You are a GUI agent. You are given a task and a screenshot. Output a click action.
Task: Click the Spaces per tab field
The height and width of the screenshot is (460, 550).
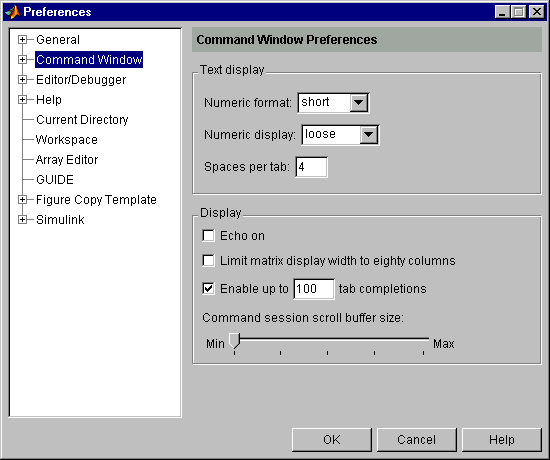point(311,167)
